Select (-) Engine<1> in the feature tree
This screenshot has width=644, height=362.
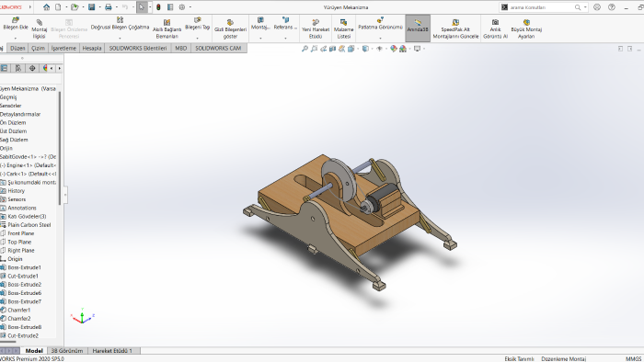pos(28,165)
